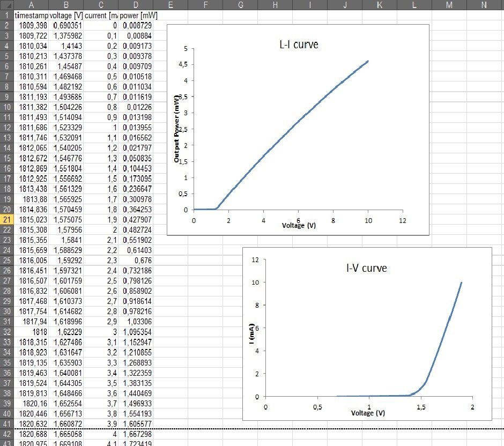504x446 pixels.
Task: Select row 42 header
Action: coord(7,434)
